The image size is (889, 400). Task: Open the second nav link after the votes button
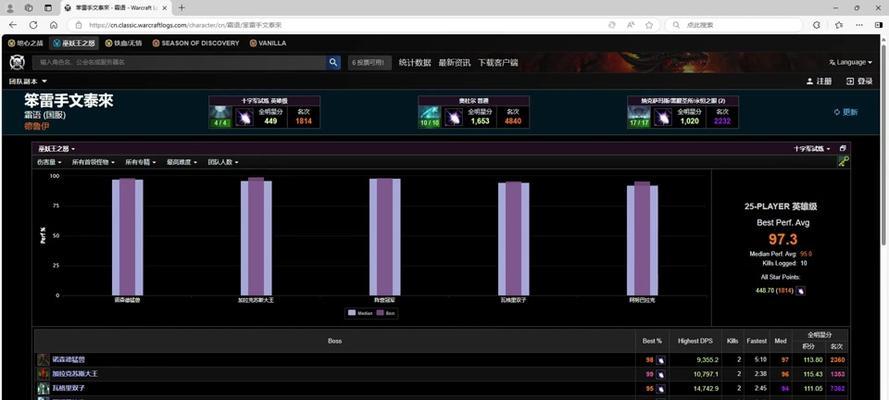point(454,63)
